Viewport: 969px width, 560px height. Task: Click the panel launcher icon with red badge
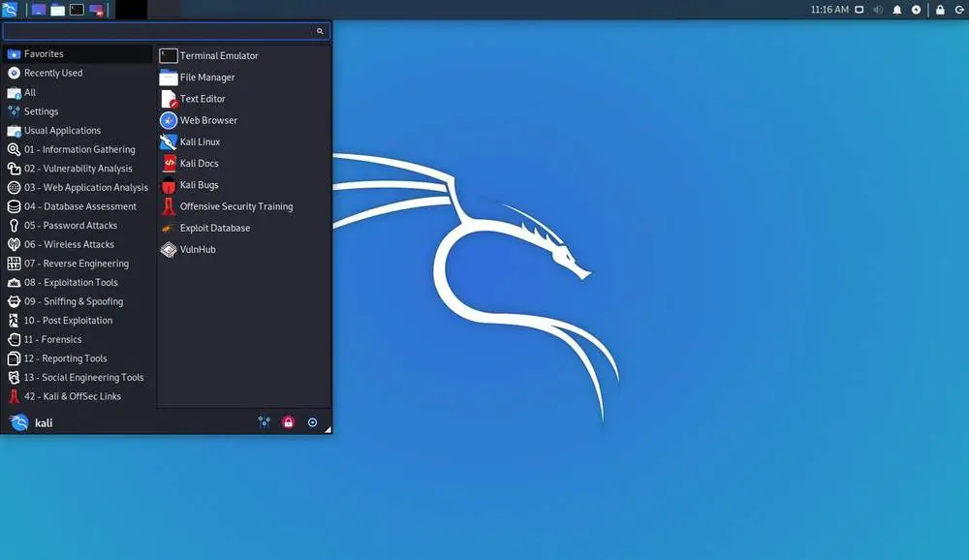pyautogui.click(x=96, y=10)
